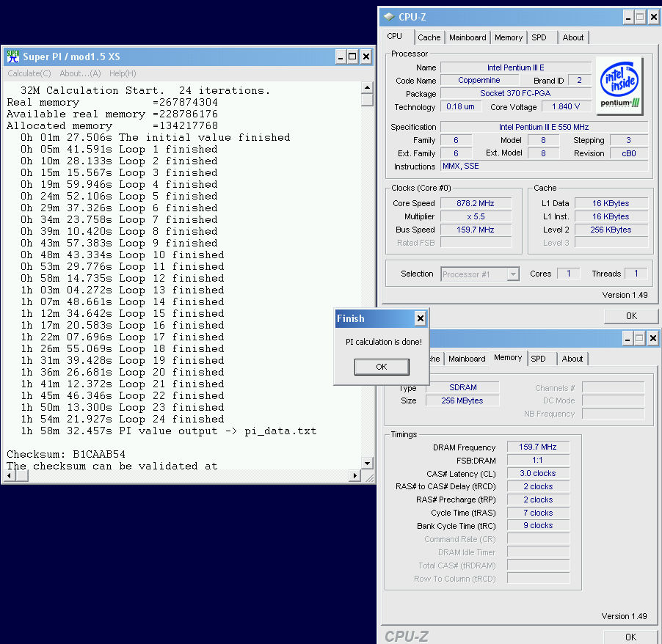Click the scroll down arrow in Super PI
The height and width of the screenshot is (644, 662).
367,464
